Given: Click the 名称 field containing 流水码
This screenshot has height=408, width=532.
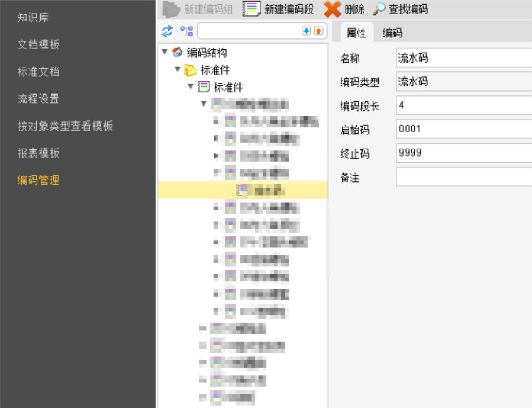Looking at the screenshot, I should [464, 57].
